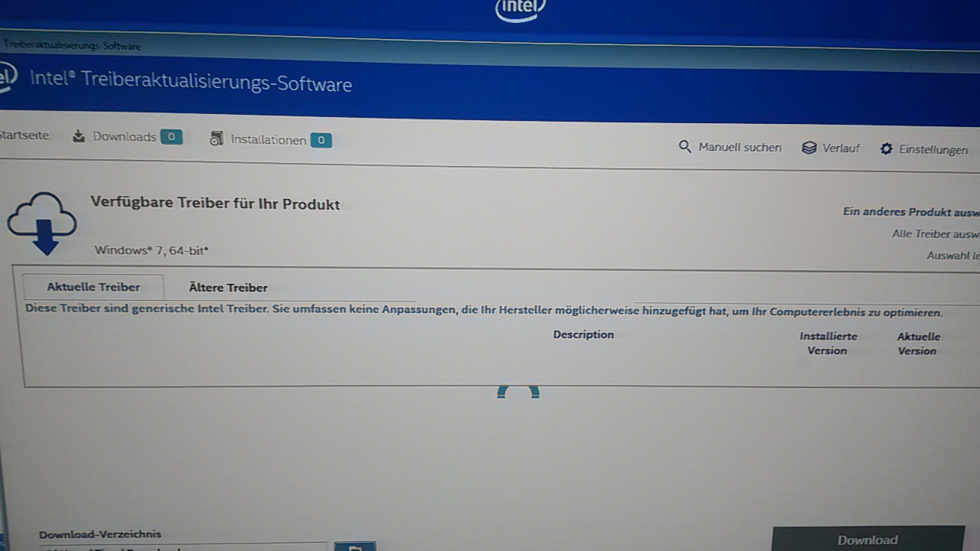The height and width of the screenshot is (551, 980).
Task: Click the Description column header
Action: point(583,334)
